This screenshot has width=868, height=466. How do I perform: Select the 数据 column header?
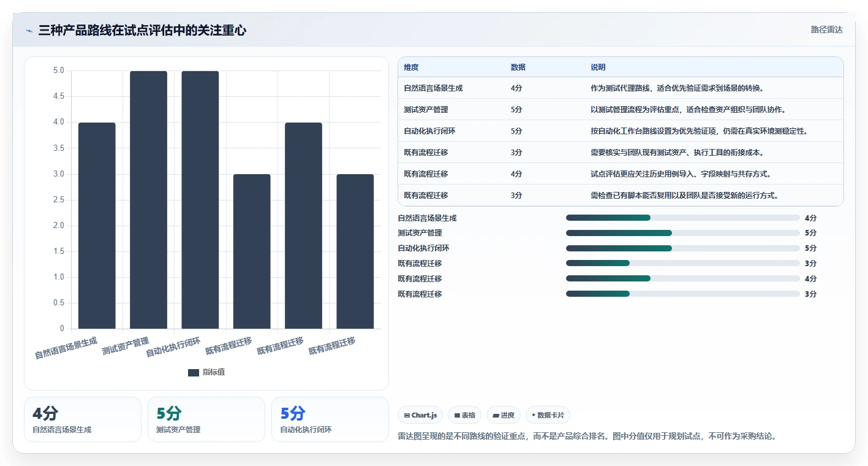pyautogui.click(x=518, y=67)
